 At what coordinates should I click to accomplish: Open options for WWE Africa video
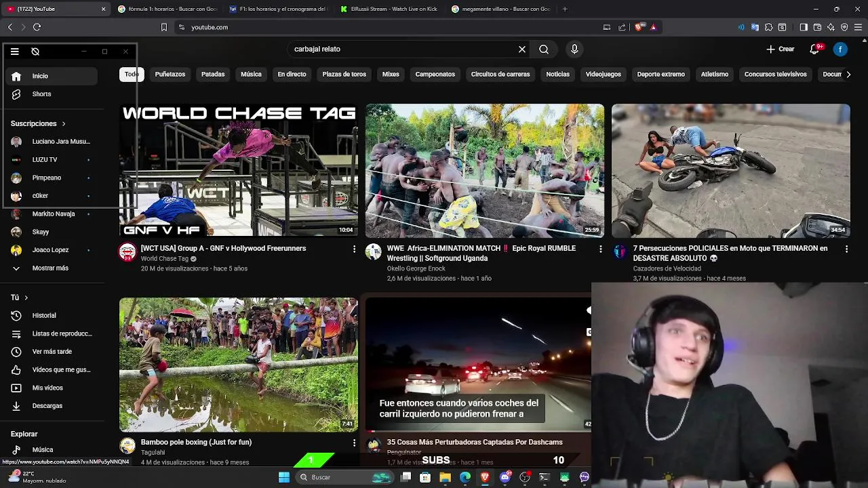pos(600,249)
